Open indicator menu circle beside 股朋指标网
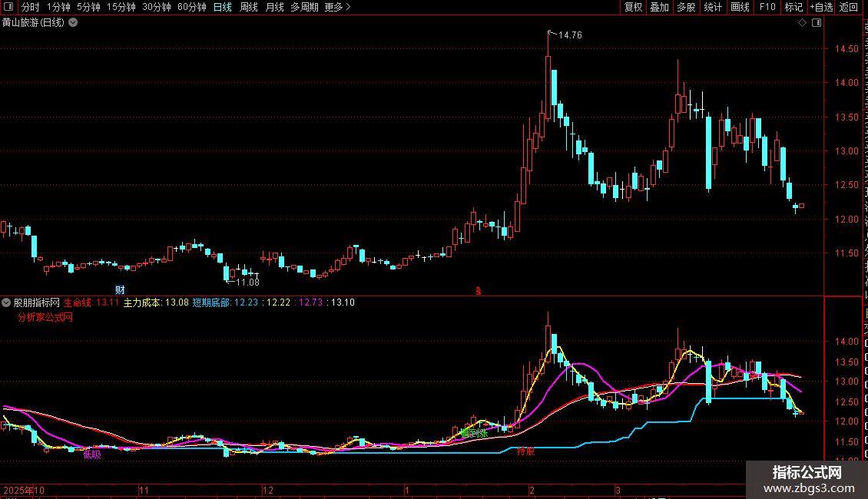This screenshot has width=868, height=499. pyautogui.click(x=6, y=302)
